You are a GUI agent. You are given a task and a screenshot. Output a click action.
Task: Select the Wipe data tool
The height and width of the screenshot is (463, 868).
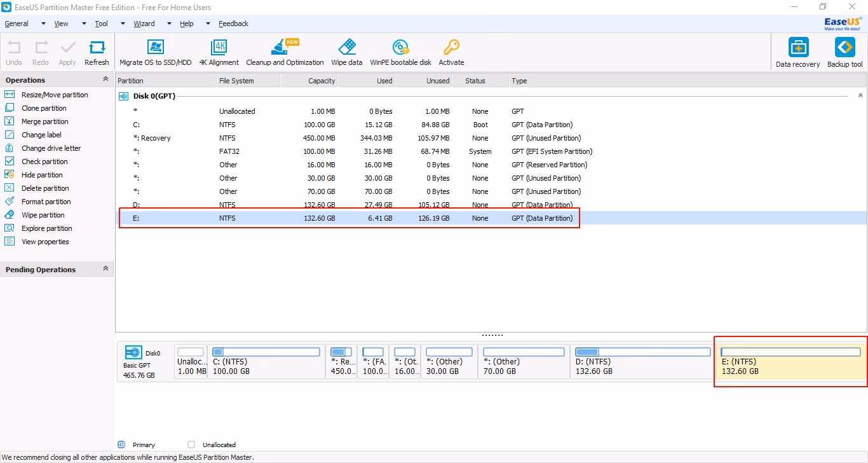click(347, 53)
